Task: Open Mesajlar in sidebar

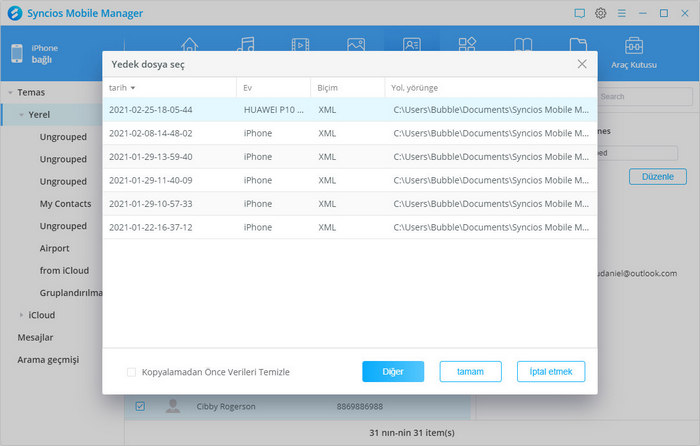Action: [35, 338]
